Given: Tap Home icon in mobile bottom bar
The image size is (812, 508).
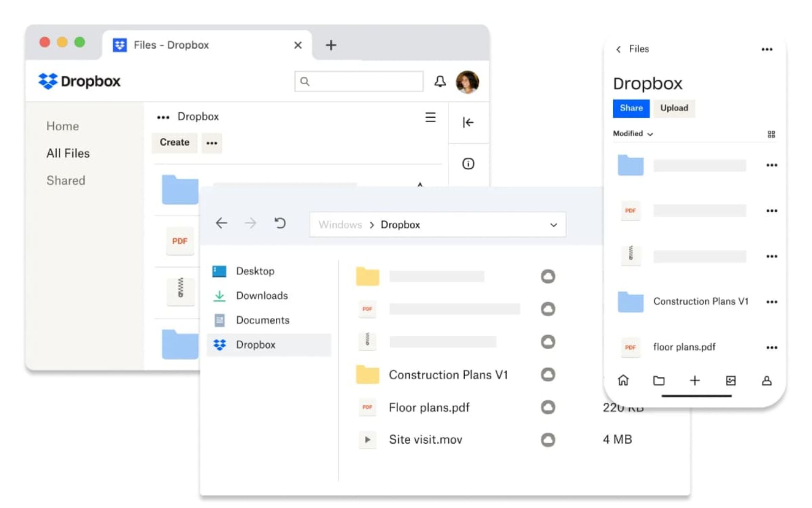Looking at the screenshot, I should click(623, 380).
